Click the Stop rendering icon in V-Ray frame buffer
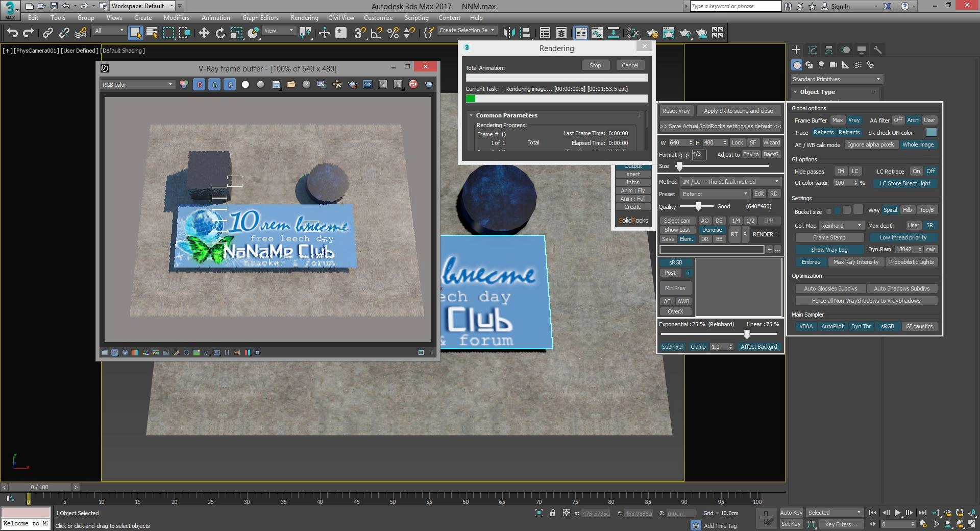This screenshot has height=531, width=980. [413, 84]
